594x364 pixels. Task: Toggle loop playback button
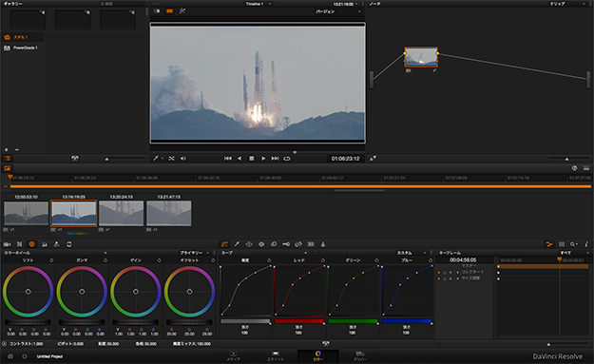[287, 159]
